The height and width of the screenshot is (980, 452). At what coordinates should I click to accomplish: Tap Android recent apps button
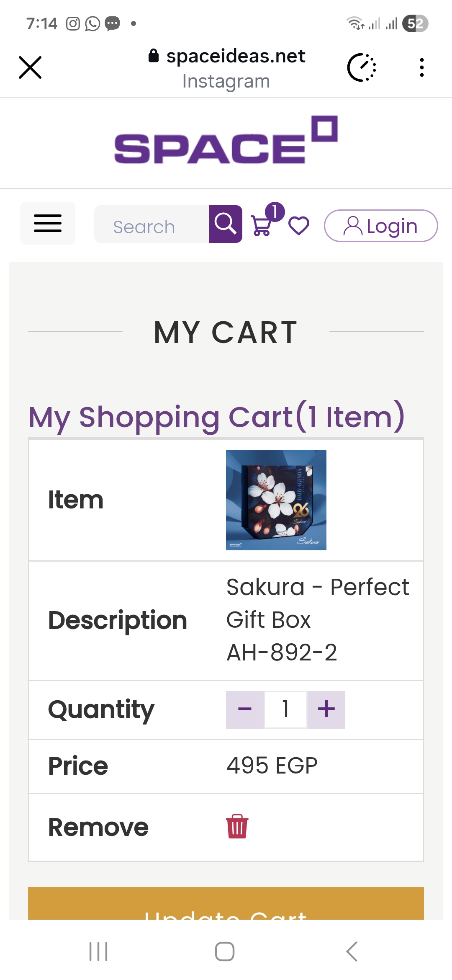tap(98, 952)
